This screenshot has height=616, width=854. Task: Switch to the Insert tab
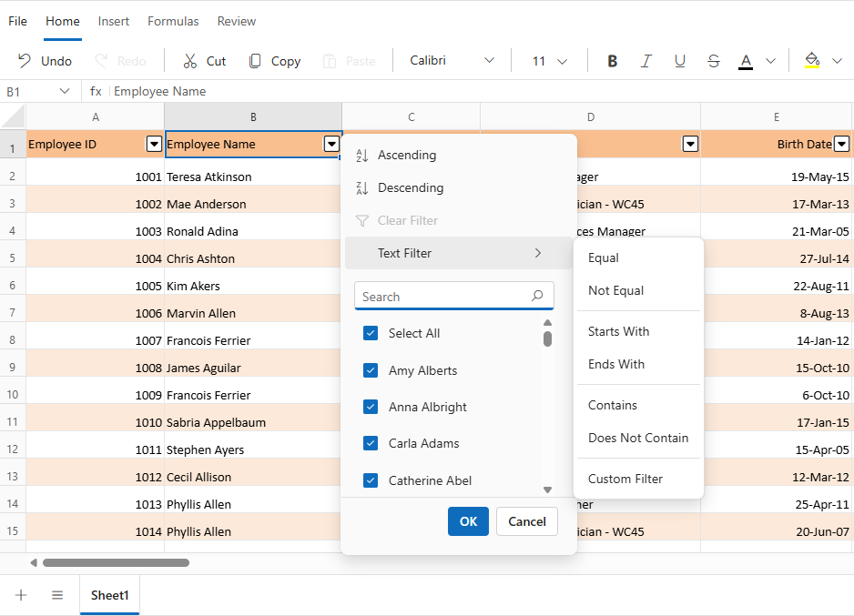pyautogui.click(x=113, y=21)
